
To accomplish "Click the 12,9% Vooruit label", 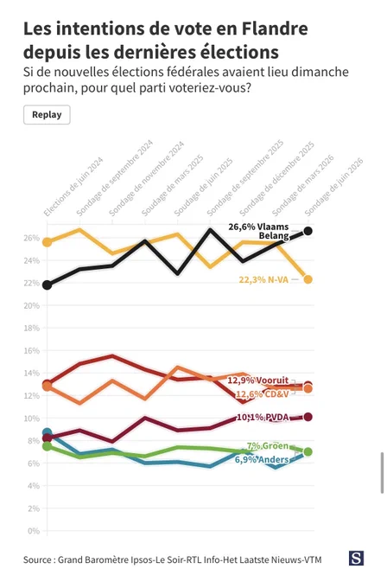I will point(258,380).
